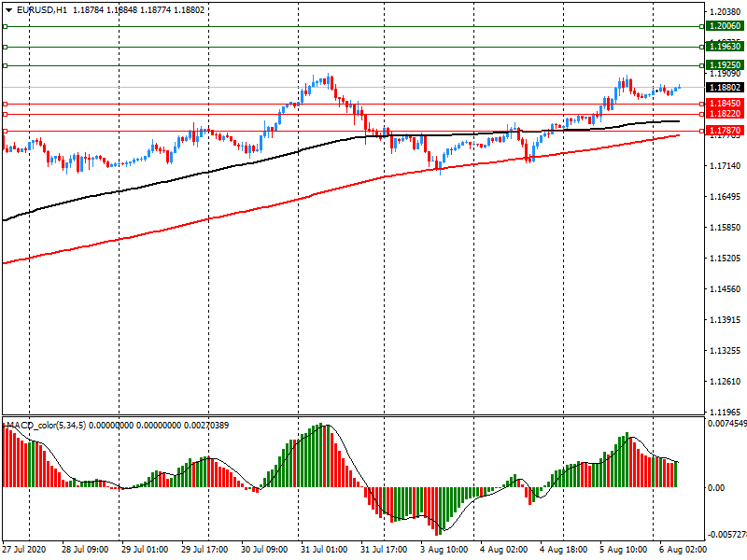Click the 29 Jul 17:00 time label
747x560 pixels.
pyautogui.click(x=204, y=550)
